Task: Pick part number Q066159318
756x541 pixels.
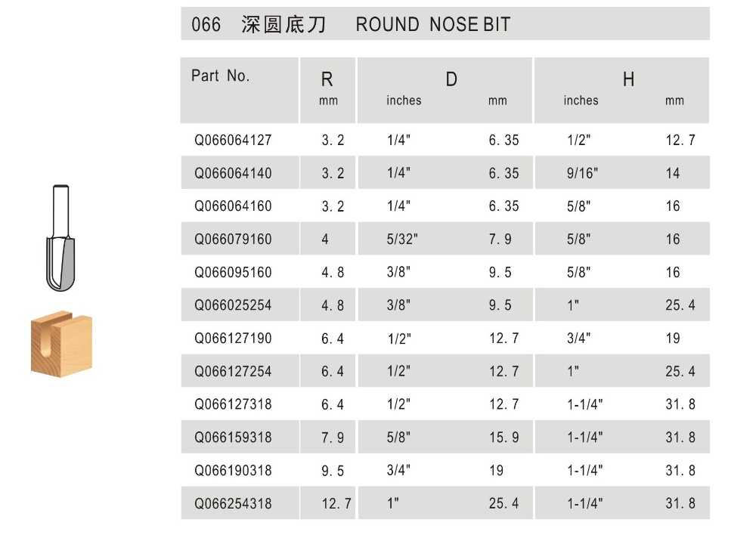Action: pos(233,437)
